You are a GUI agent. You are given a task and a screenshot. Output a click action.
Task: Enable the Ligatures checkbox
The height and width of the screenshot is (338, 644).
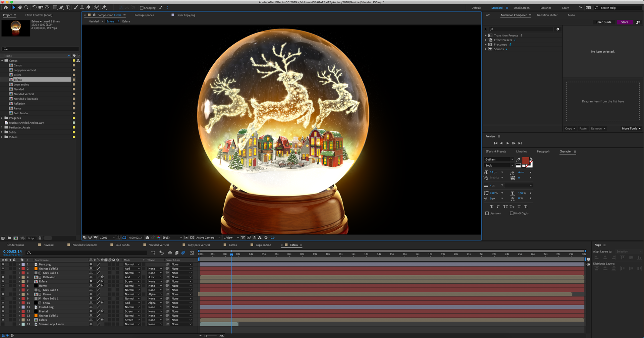click(x=487, y=213)
